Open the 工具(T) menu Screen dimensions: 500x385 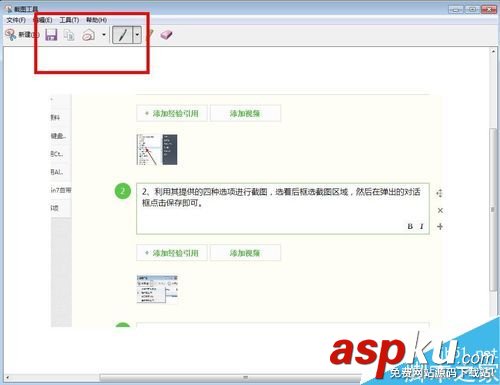tap(69, 20)
